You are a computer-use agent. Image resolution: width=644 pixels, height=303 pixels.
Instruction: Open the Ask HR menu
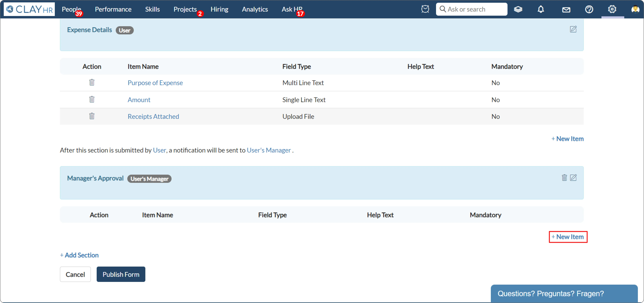pyautogui.click(x=292, y=10)
